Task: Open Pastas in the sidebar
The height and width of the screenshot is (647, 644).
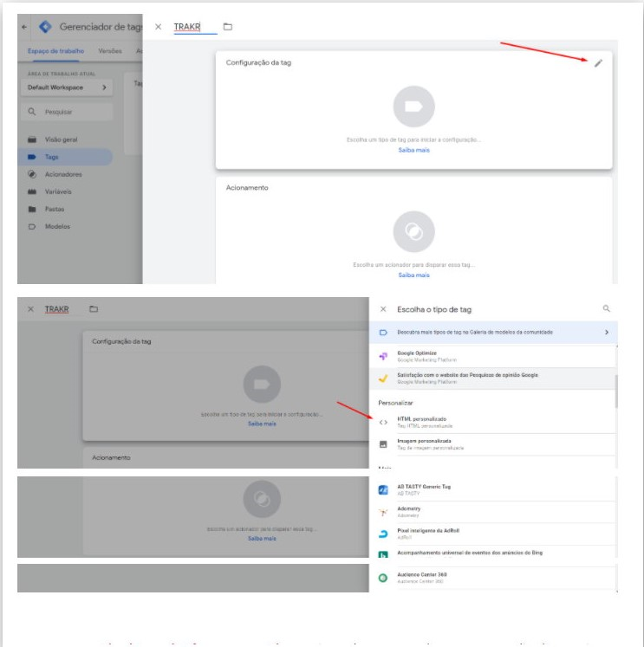Action: (55, 209)
